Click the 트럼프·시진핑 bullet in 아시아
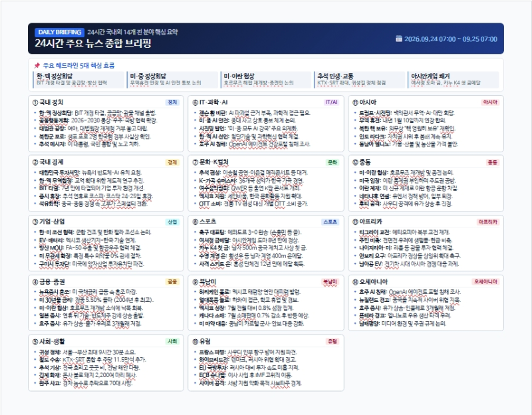532x415 pixels. (x=407, y=112)
